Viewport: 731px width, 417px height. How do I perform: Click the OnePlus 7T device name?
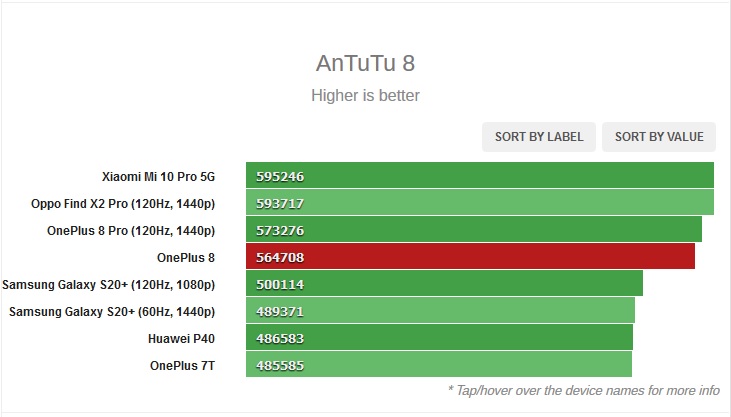(x=182, y=366)
